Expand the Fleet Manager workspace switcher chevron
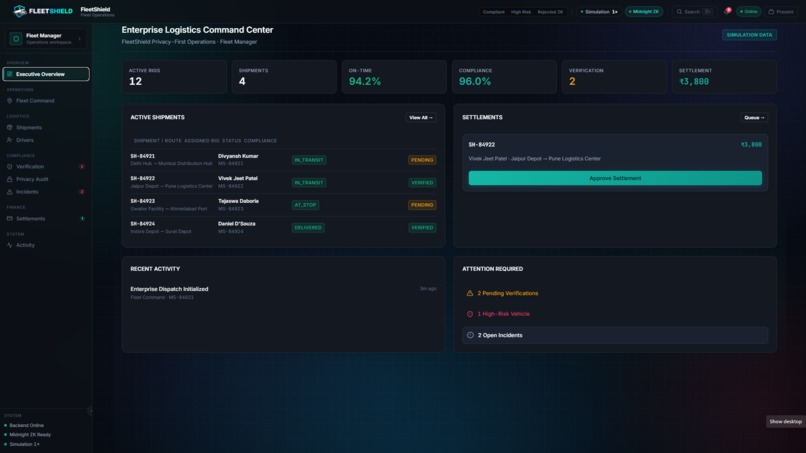Image resolution: width=806 pixels, height=453 pixels. (80, 39)
